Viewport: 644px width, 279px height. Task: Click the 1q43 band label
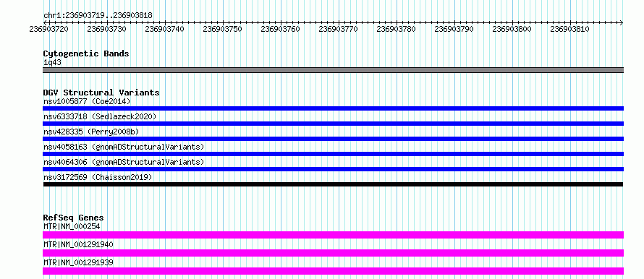(52, 62)
